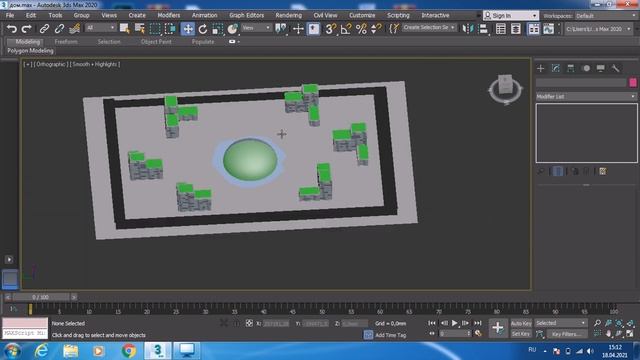
Task: Activate the Select and Place tool
Action: [x=233, y=29]
